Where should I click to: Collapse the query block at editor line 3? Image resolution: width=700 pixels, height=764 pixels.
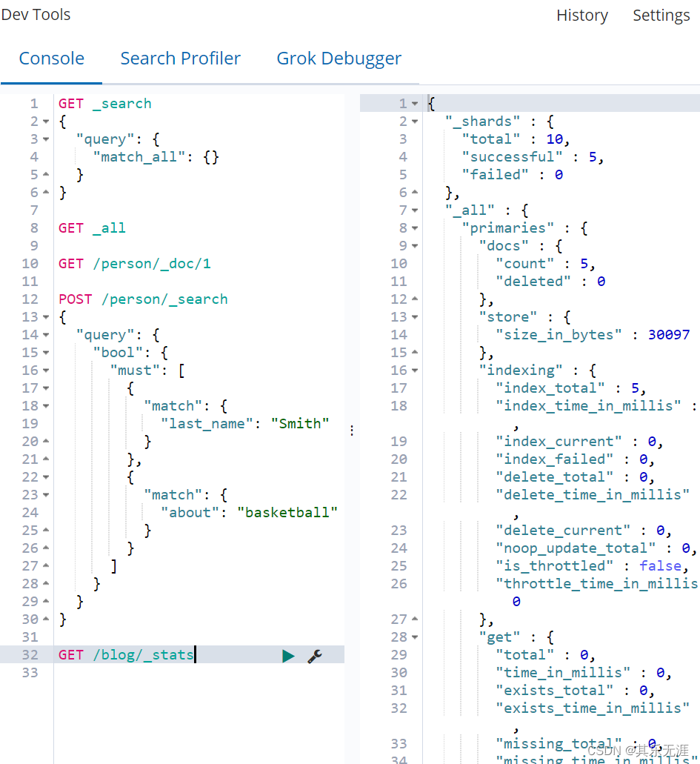tap(46, 139)
